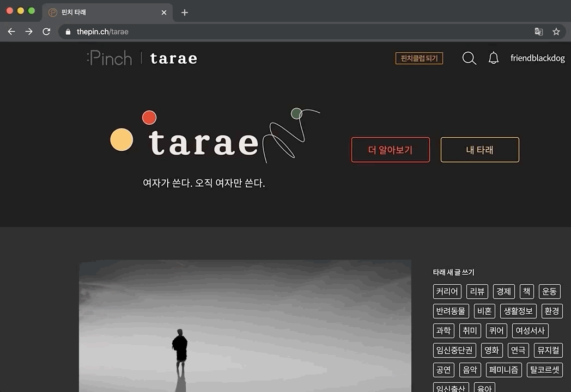
Task: Select the 반려동물 topic tag
Action: 451,311
